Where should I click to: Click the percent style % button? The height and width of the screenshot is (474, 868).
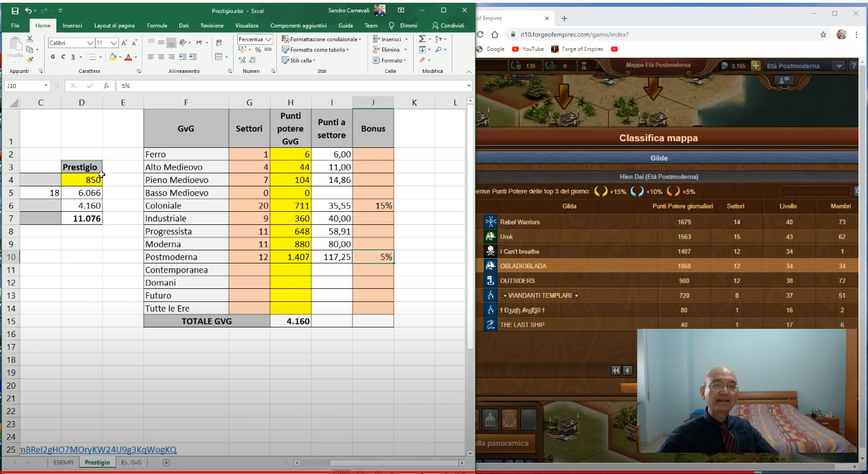[x=258, y=50]
